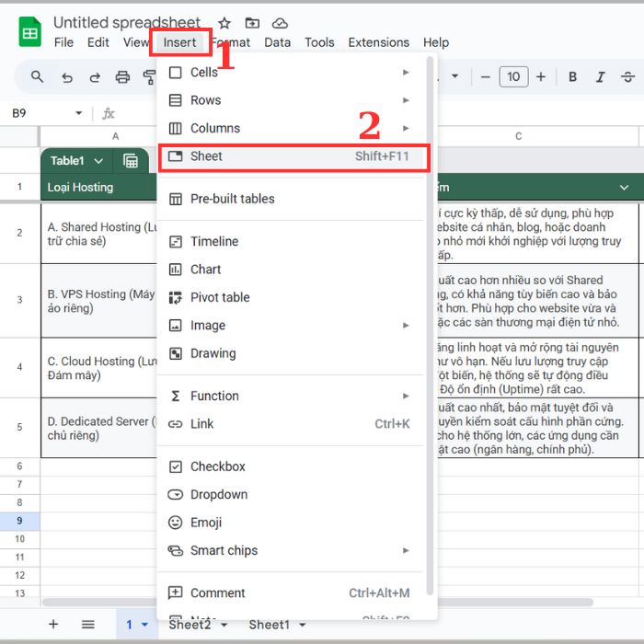Expand the Columns submenu
Viewport: 644px width, 644px height.
coord(292,128)
